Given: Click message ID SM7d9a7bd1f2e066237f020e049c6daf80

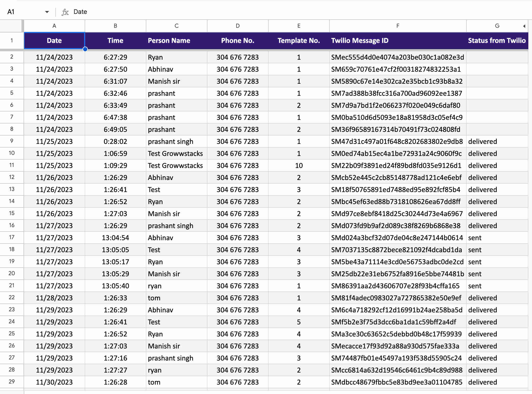Looking at the screenshot, I should pyautogui.click(x=398, y=105).
